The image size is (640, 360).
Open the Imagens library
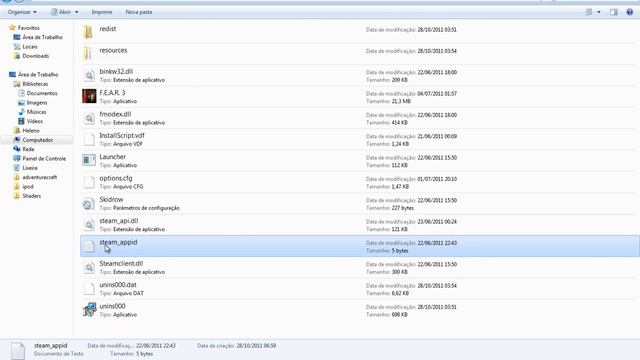click(33, 102)
